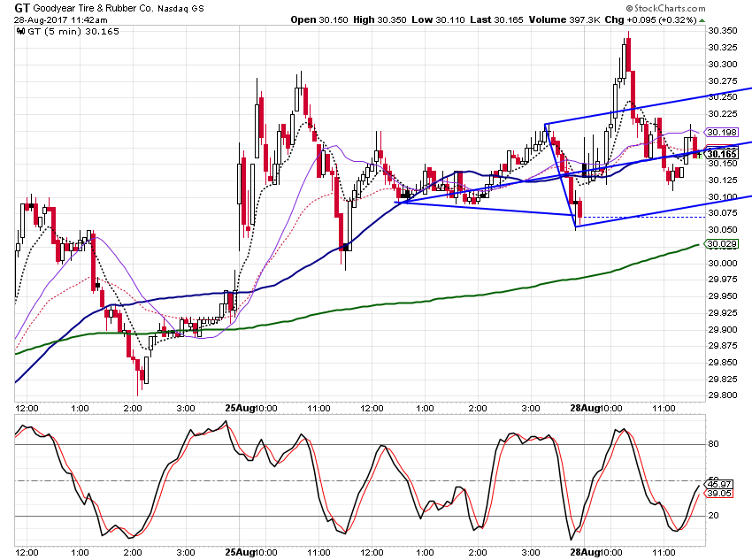Click the GT ticker symbol in the title
Viewport: 752px width, 560px height.
(x=22, y=8)
